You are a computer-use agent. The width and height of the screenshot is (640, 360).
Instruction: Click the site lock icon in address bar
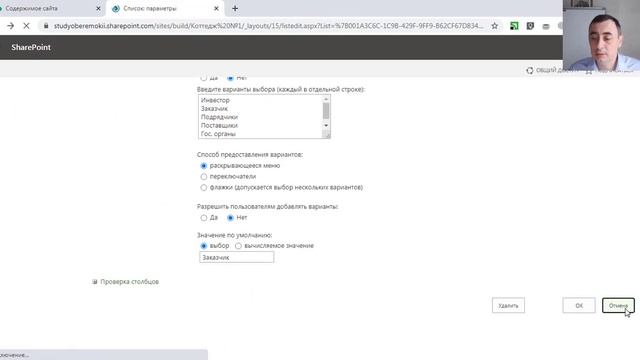click(46, 26)
